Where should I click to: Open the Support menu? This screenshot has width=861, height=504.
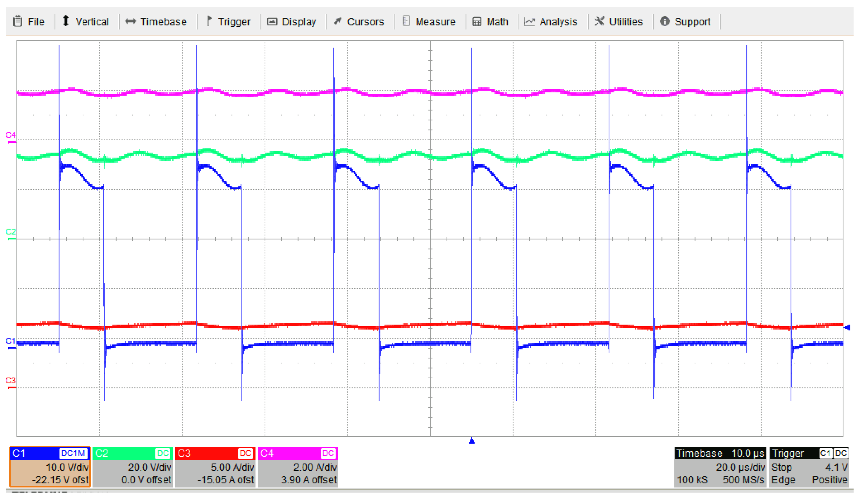point(685,22)
